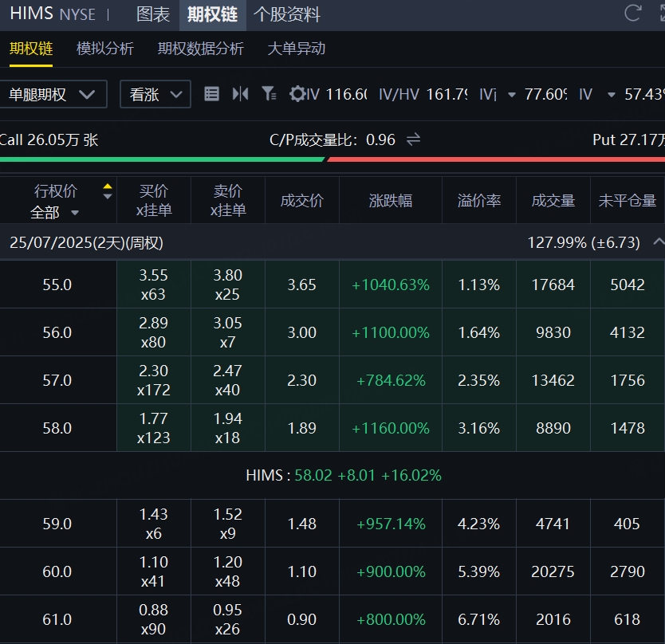665x644 pixels.
Task: Click the HIMS NYSE ticker title
Action: tap(53, 14)
